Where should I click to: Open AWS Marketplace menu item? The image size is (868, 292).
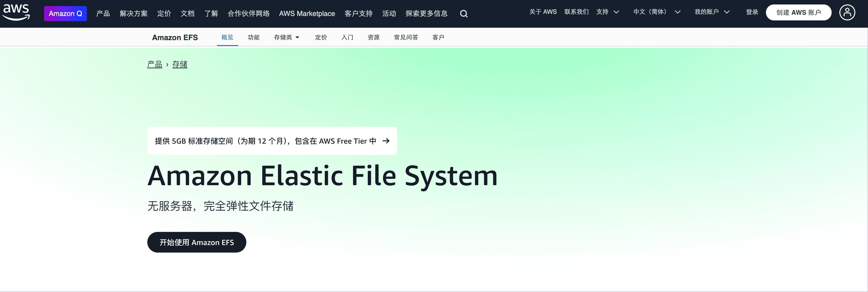click(307, 13)
